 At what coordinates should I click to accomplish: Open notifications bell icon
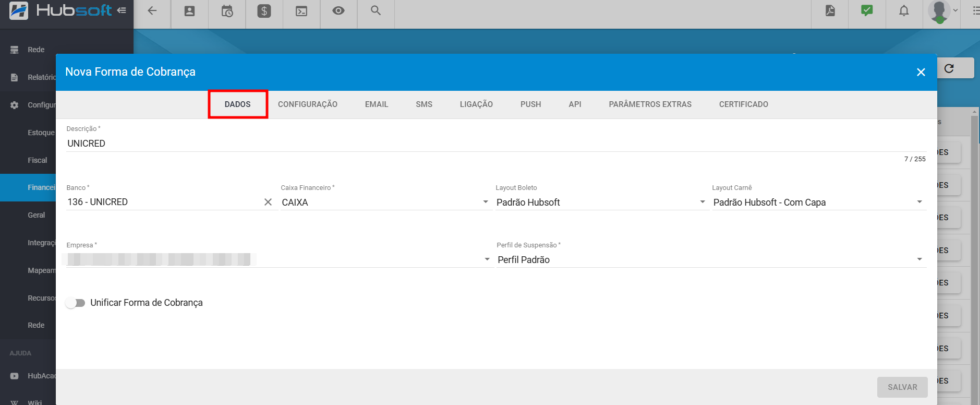coord(904,11)
